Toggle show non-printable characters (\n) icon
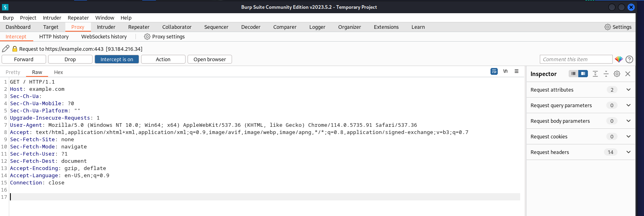 [x=505, y=71]
